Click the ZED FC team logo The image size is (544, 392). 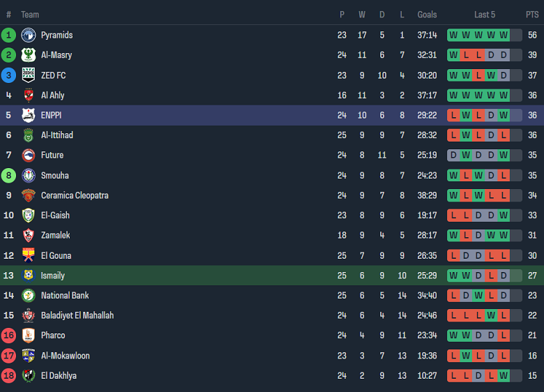click(x=29, y=75)
